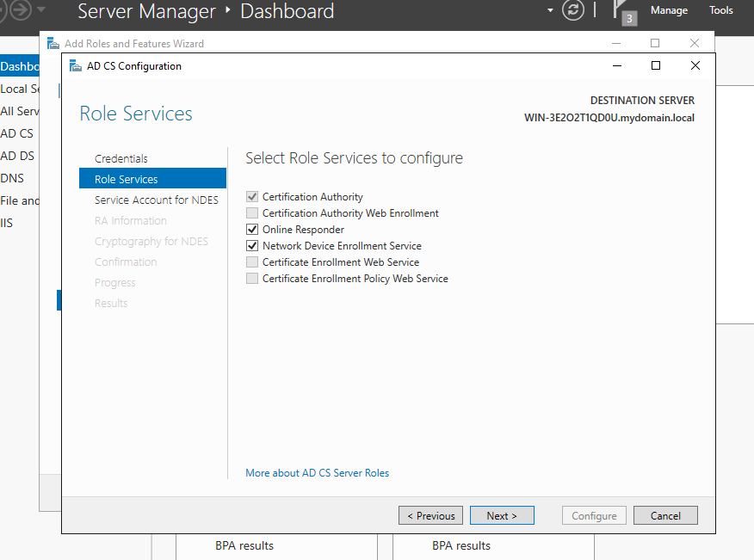
Task: Enable Certificate Enrollment Web Service checkbox
Action: click(x=252, y=262)
